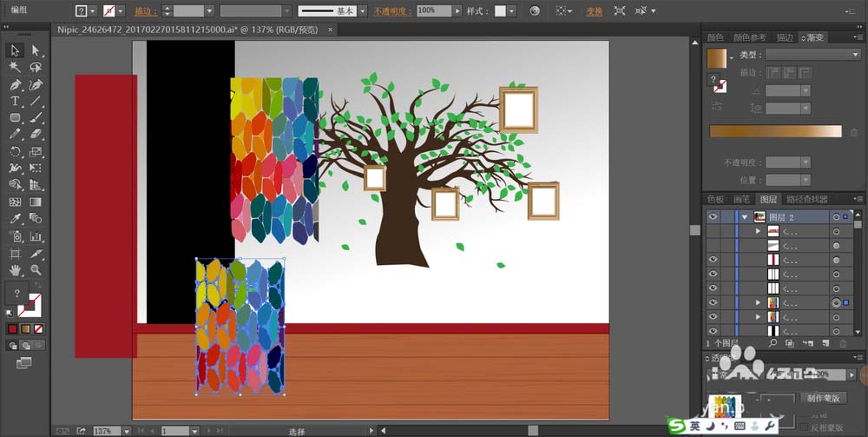
Task: Open the stroke color dropdown in control bar
Action: [121, 11]
